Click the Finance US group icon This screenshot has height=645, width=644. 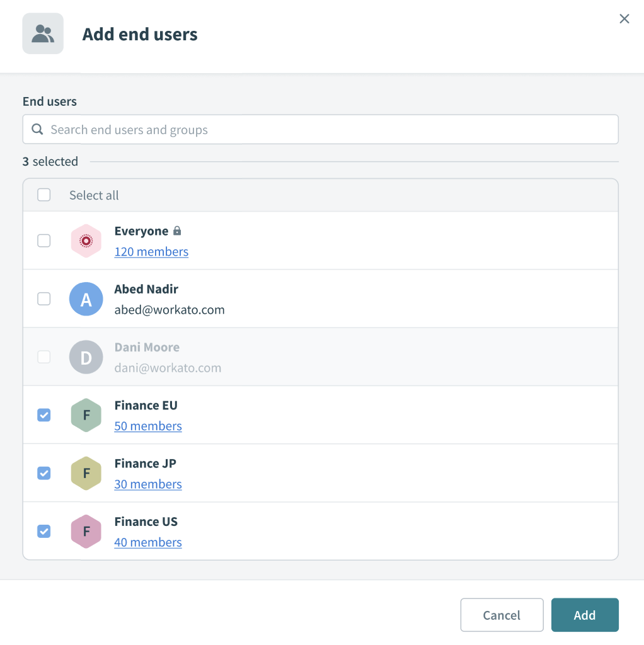86,531
